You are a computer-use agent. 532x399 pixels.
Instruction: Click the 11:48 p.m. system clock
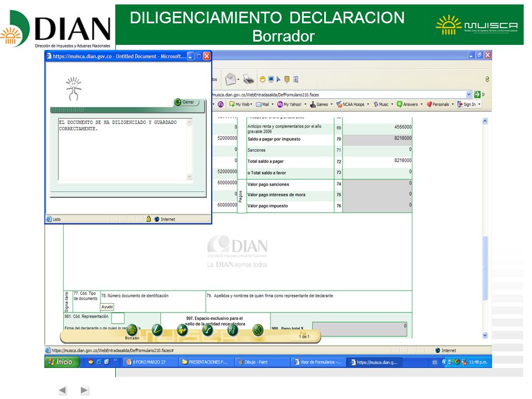tap(478, 362)
